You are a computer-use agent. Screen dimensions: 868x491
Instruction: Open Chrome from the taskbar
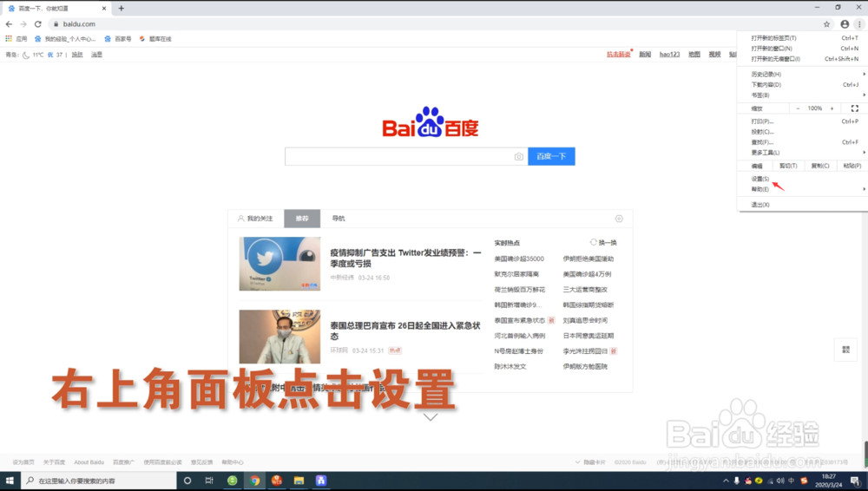[254, 481]
